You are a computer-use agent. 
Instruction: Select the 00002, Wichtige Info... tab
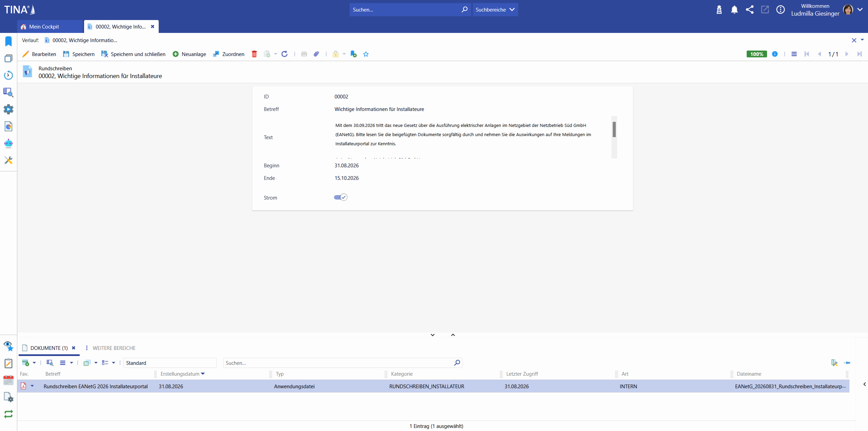121,26
